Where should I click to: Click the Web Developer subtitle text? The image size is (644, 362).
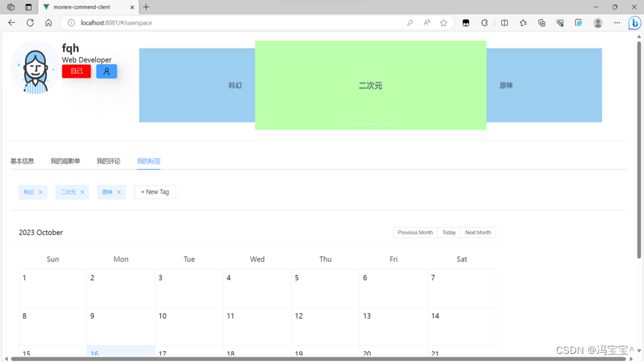point(87,60)
